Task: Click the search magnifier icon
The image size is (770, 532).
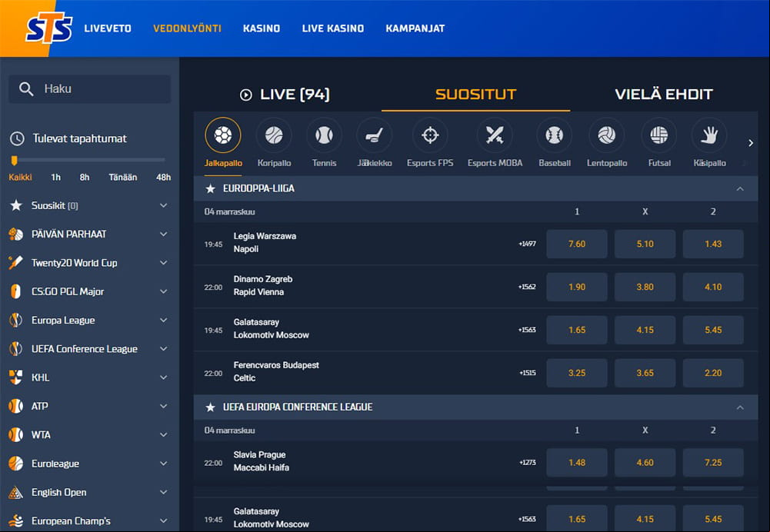Action: [26, 89]
